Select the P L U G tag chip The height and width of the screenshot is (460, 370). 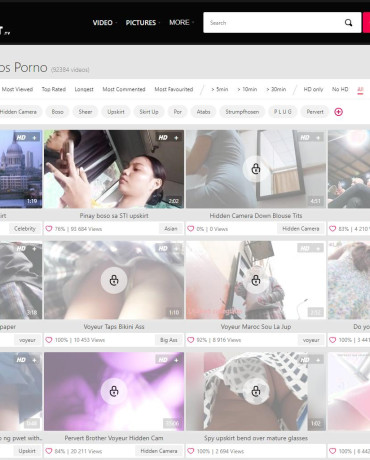[282, 112]
